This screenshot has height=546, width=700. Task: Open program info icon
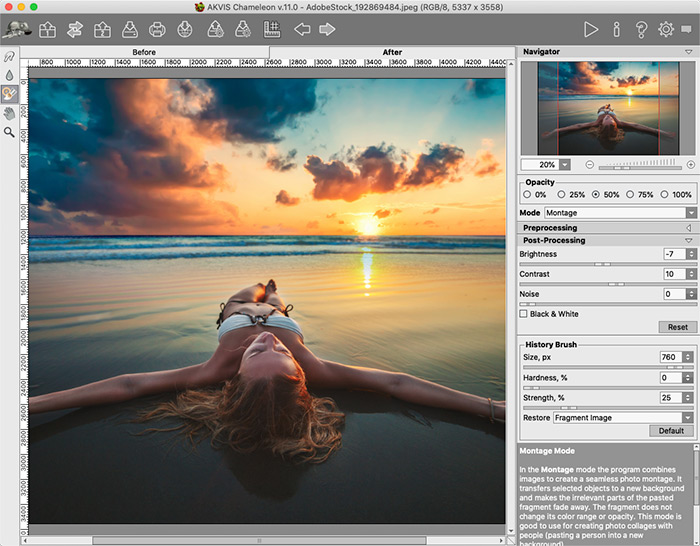click(x=617, y=29)
